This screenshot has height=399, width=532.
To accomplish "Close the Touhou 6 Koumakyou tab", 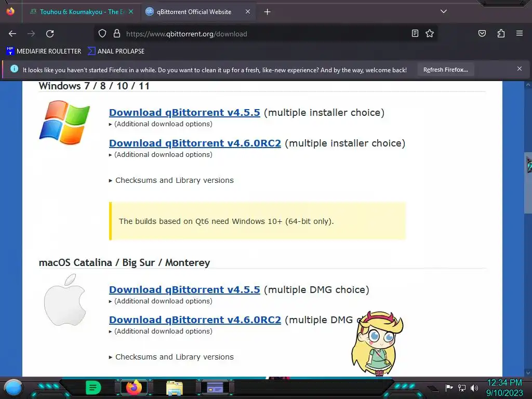I will pos(131,11).
